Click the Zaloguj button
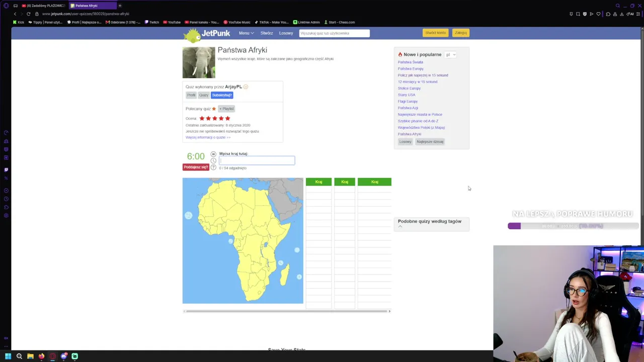Screen dimensions: 644x362 click(461, 33)
